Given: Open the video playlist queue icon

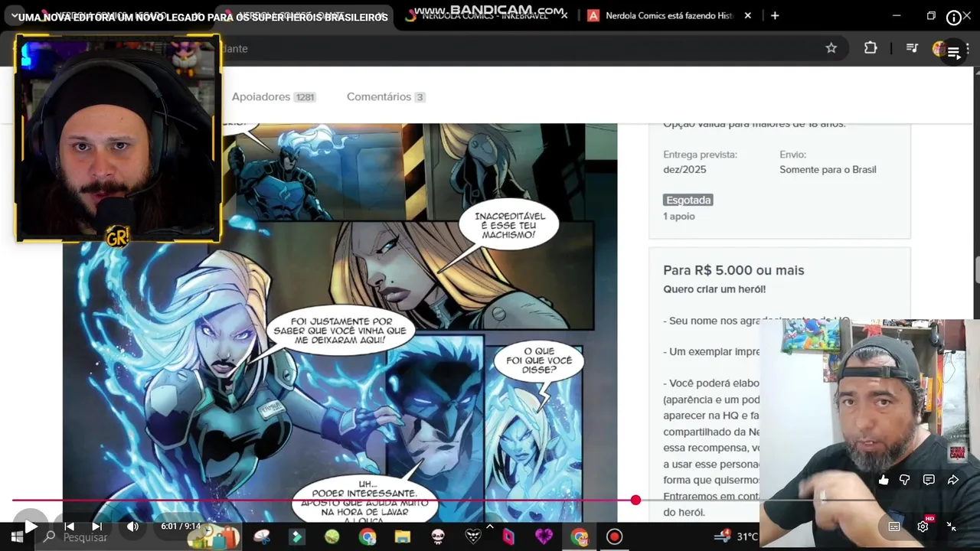Looking at the screenshot, I should point(954,52).
